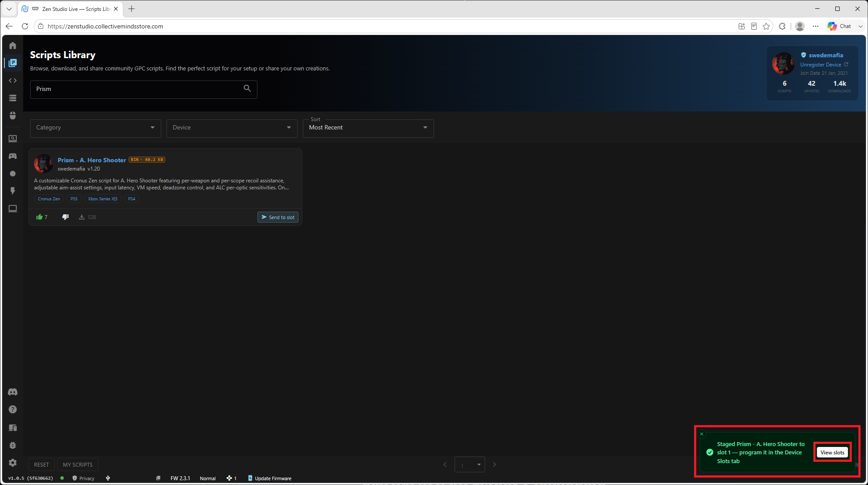
Task: Click the View slots button
Action: coord(832,452)
